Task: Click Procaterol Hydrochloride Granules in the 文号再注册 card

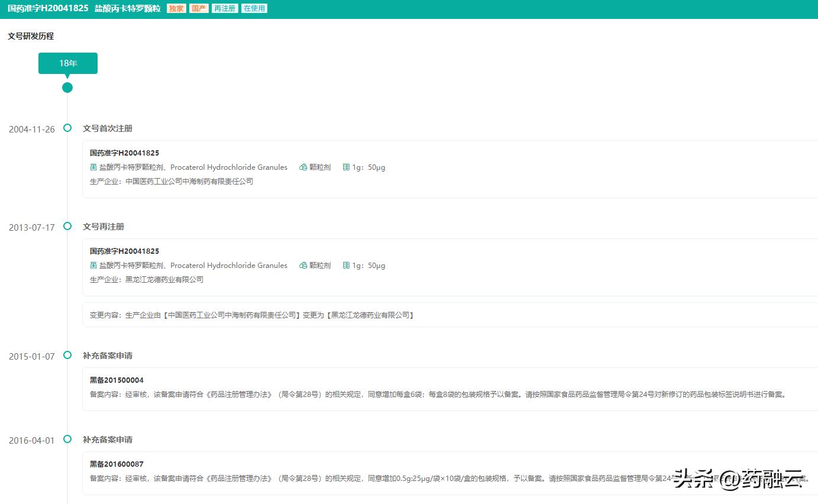Action: 229,266
